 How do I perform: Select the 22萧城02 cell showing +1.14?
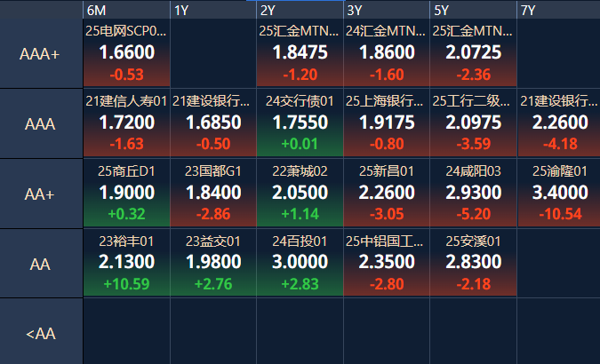[x=300, y=194]
